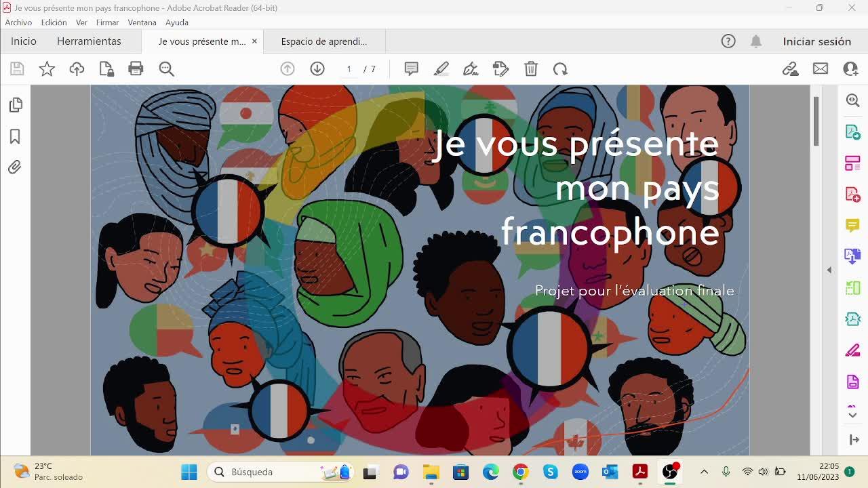The image size is (868, 488).
Task: Open the Windows Start menu
Action: click(189, 472)
